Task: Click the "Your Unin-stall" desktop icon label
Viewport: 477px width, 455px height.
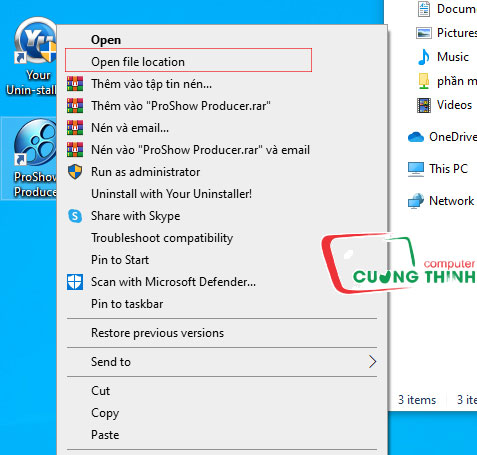Action: (32, 82)
